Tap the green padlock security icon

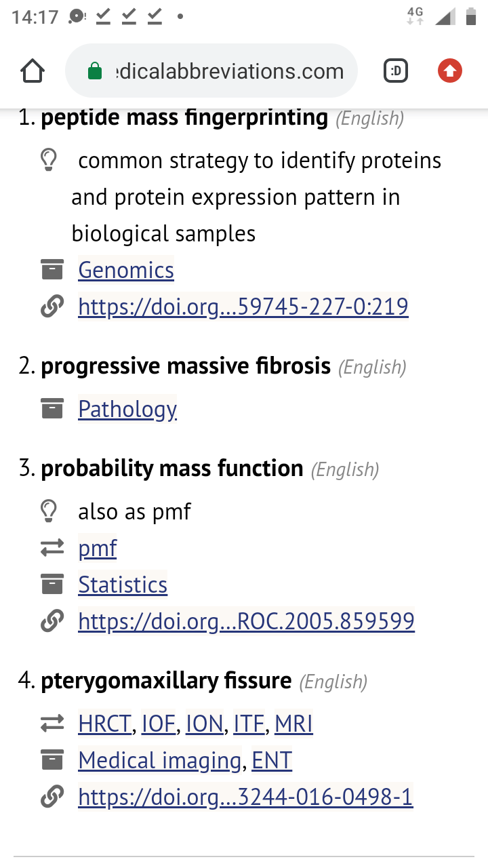pyautogui.click(x=95, y=71)
